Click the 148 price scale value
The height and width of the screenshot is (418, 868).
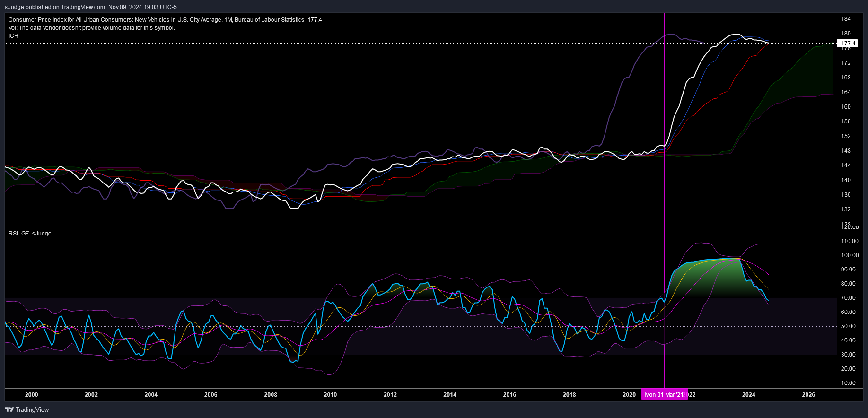tap(846, 151)
